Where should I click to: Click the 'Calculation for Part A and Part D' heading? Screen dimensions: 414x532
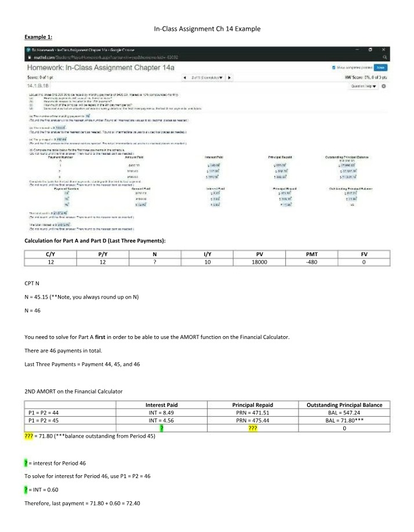(95, 241)
